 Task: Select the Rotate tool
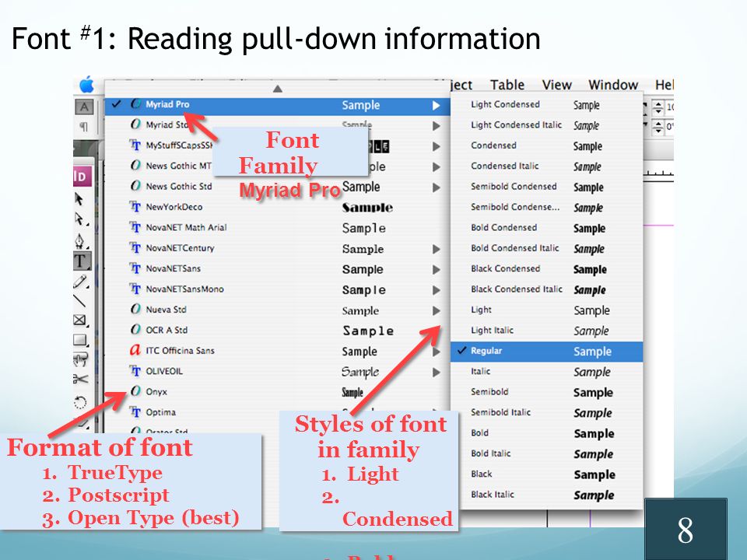tap(80, 403)
